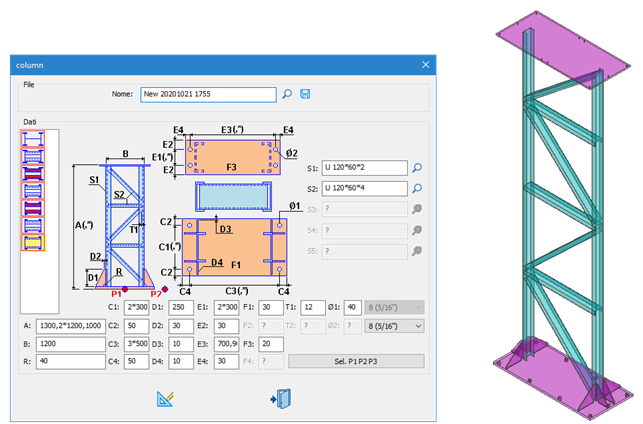Screen dimensions: 643x424
Task: Click the Sel. P1 P2 P3 button
Action: (x=356, y=361)
